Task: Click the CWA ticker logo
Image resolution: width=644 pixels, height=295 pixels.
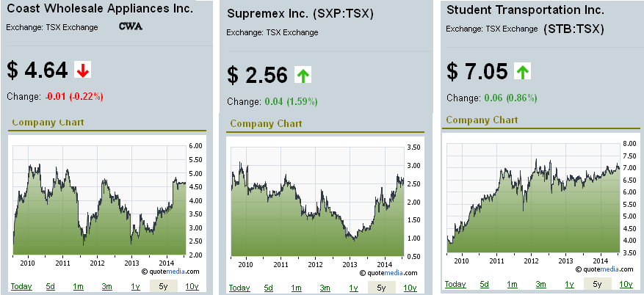Action: point(131,26)
